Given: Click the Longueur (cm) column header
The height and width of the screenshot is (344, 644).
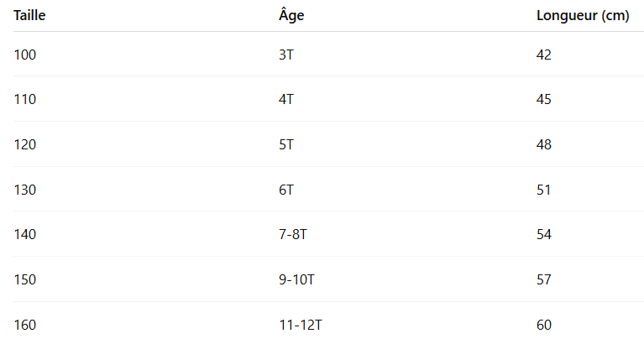Looking at the screenshot, I should (x=583, y=16).
